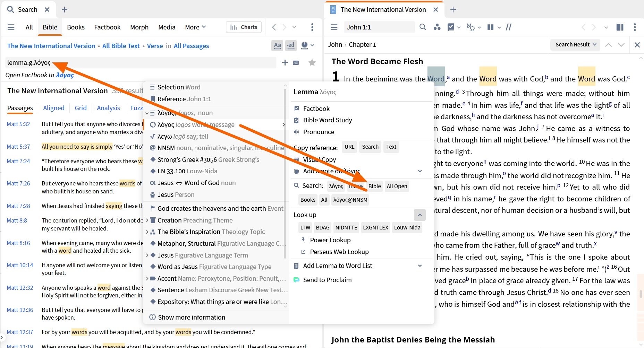Viewport: 644px width, 348px height.
Task: Open Factbook from the λόγος lemma menu
Action: [316, 108]
